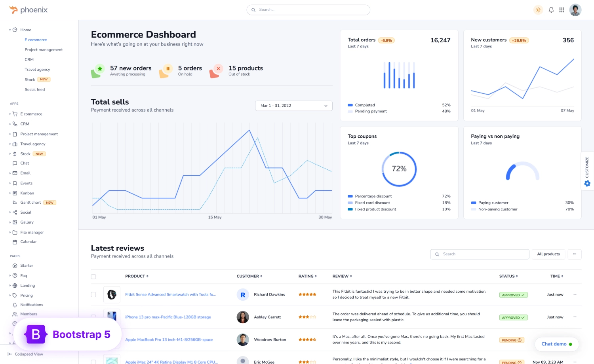Open the notifications bell icon
594x364 pixels.
[x=551, y=10]
